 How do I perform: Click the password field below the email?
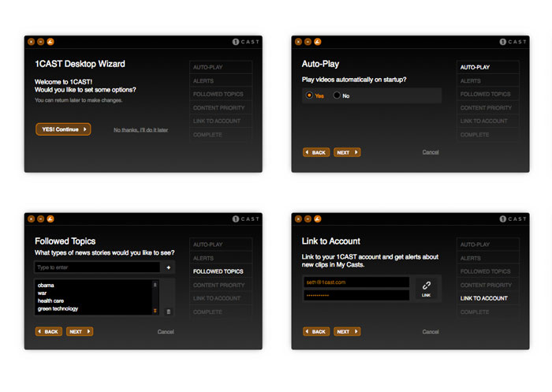pyautogui.click(x=356, y=295)
